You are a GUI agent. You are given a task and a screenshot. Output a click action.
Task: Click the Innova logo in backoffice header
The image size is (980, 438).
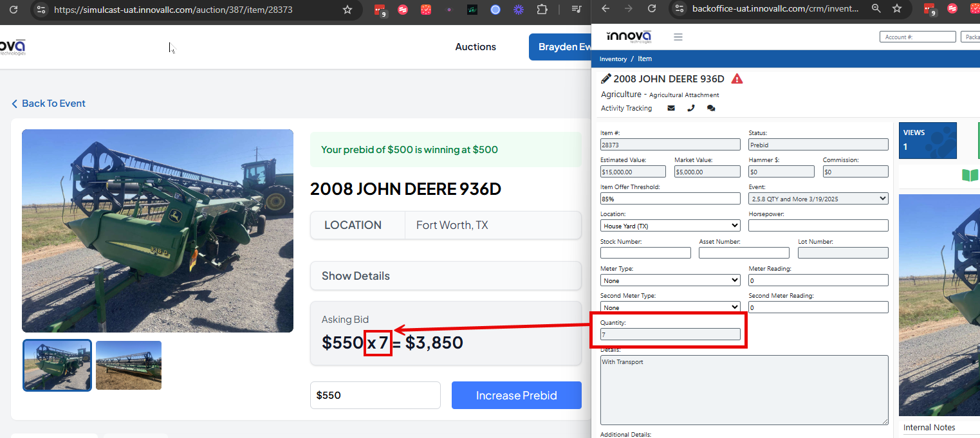(x=629, y=37)
